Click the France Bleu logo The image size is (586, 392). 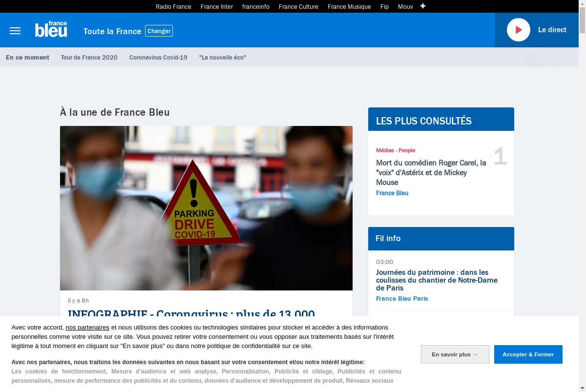[x=51, y=29]
